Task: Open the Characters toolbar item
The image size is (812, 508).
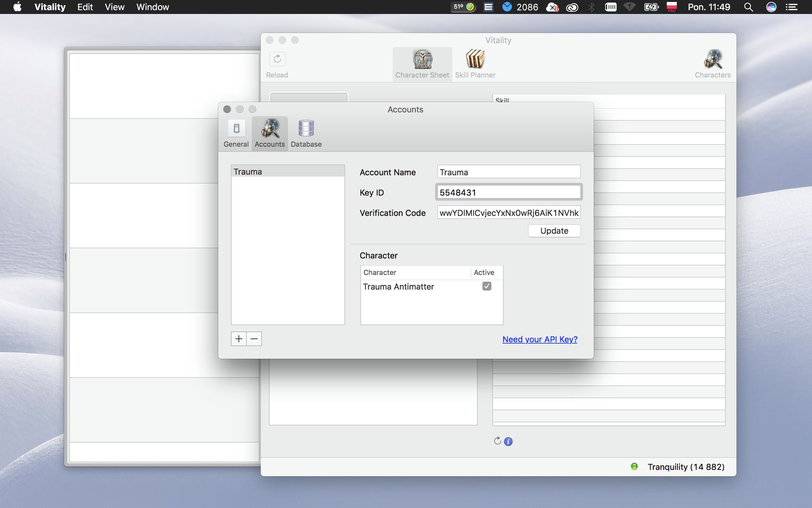Action: (x=712, y=64)
